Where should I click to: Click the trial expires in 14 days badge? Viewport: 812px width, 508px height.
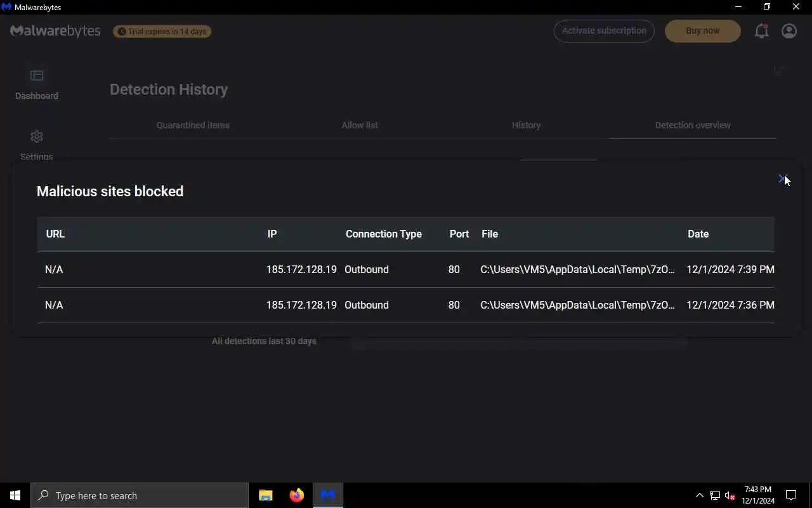click(162, 31)
